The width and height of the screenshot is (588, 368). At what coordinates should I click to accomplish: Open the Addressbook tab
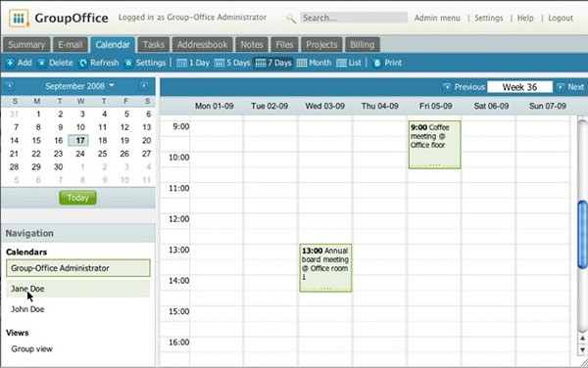point(202,45)
